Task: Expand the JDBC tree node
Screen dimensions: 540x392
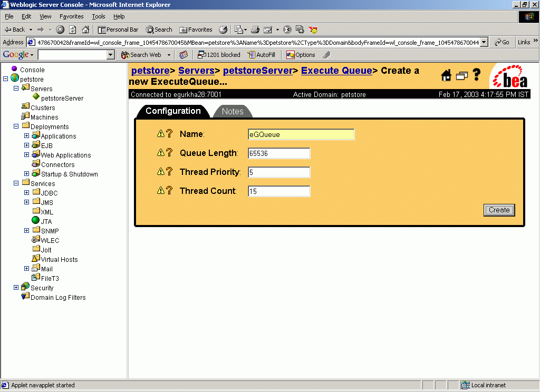Action: 26,192
